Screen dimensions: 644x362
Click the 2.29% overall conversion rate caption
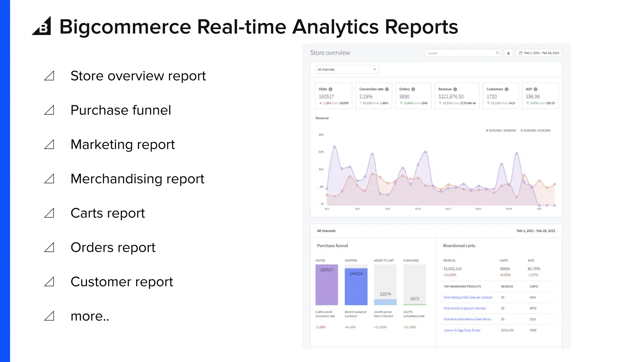[x=325, y=314]
